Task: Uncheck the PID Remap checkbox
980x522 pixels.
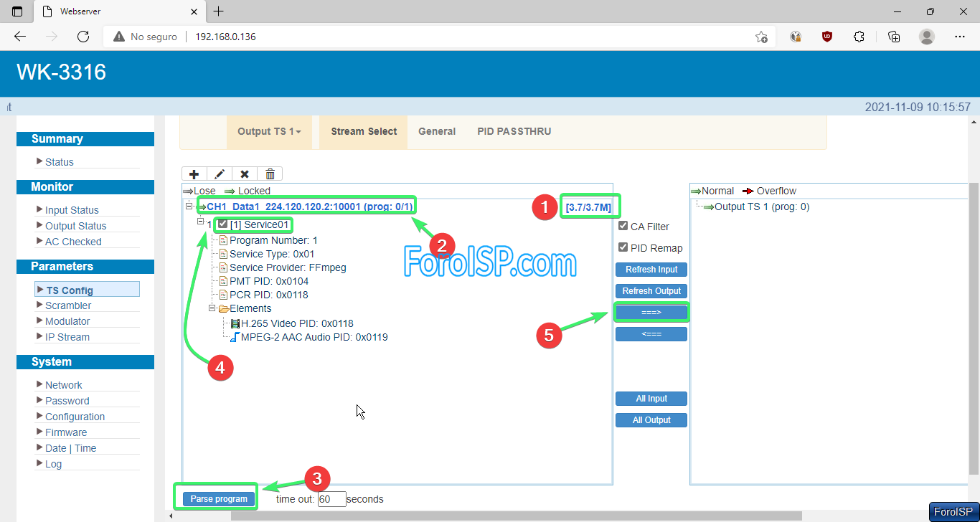Action: pyautogui.click(x=623, y=247)
